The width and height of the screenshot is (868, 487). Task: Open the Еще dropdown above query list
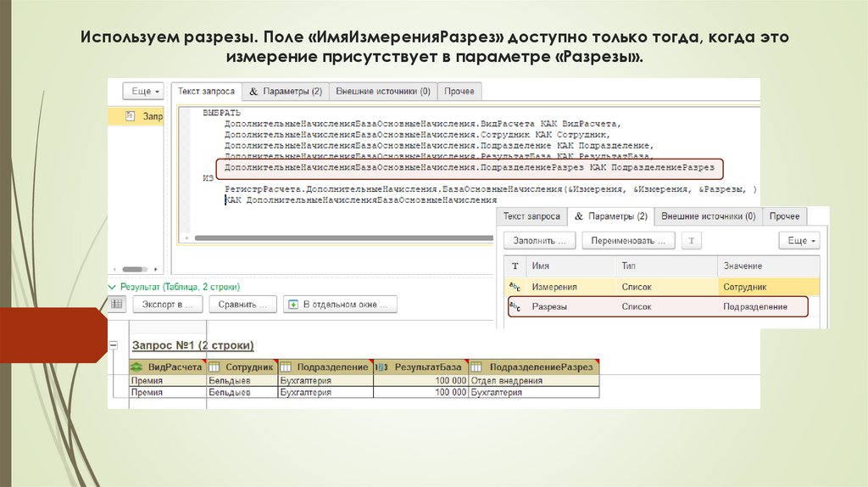[146, 91]
